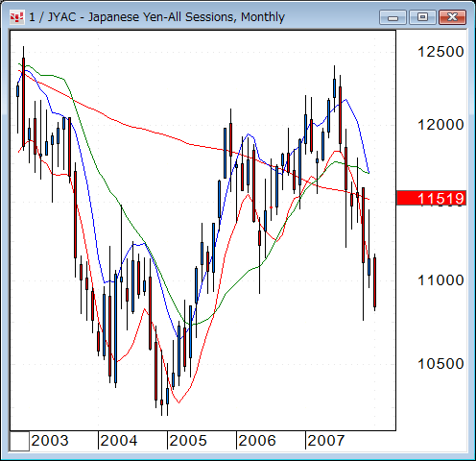Click the 10500 price axis label
The image size is (476, 461).
(x=440, y=364)
